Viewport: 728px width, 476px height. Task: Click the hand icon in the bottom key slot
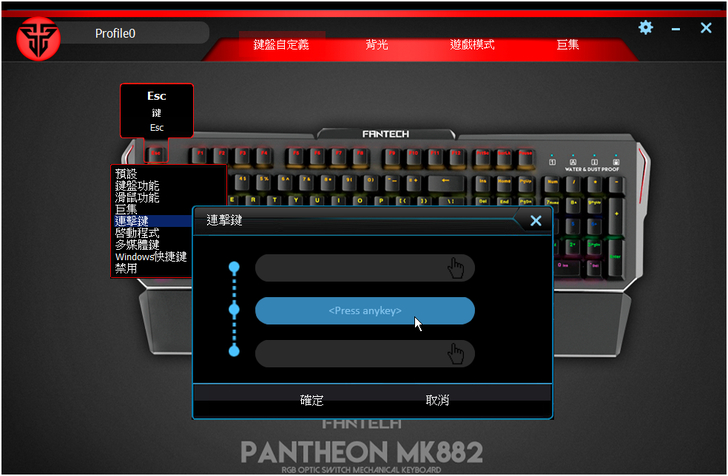(456, 354)
